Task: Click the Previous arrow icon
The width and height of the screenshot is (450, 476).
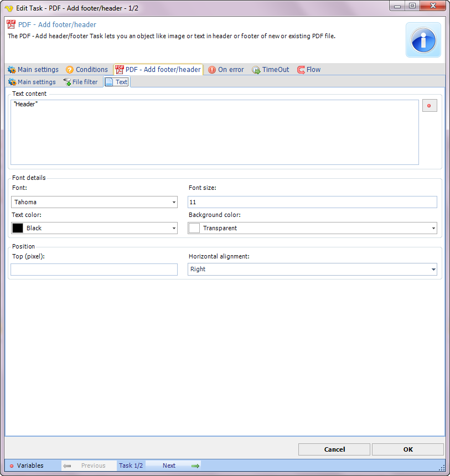Action: coord(68,465)
